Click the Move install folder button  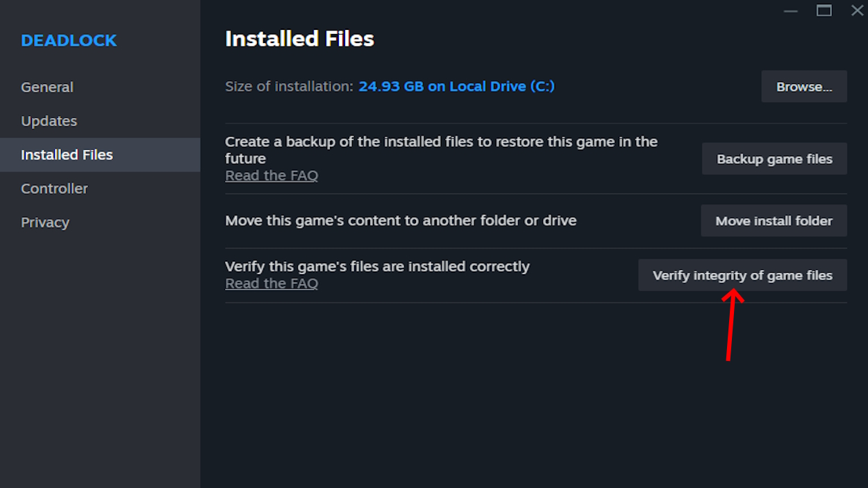point(774,221)
